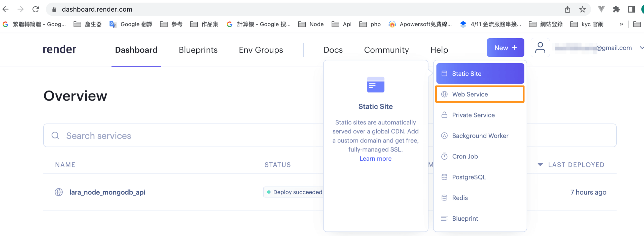This screenshot has height=236, width=644.
Task: Open the lara_node_mongodb_api service
Action: (x=107, y=192)
